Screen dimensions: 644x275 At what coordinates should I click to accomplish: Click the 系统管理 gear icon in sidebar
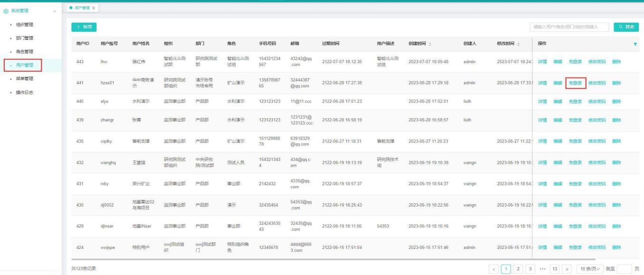pyautogui.click(x=5, y=11)
